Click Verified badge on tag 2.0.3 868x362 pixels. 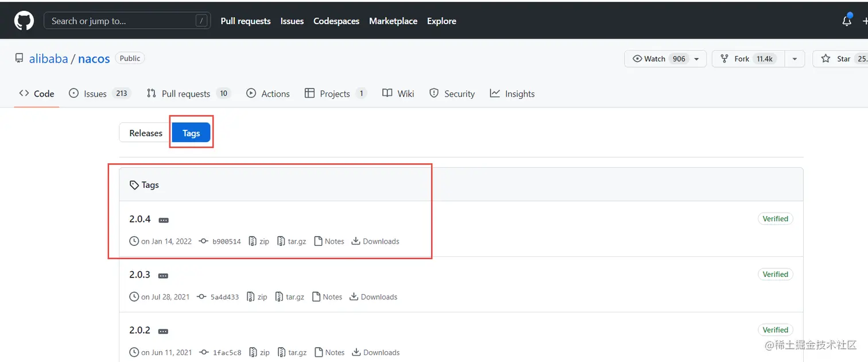(x=775, y=275)
